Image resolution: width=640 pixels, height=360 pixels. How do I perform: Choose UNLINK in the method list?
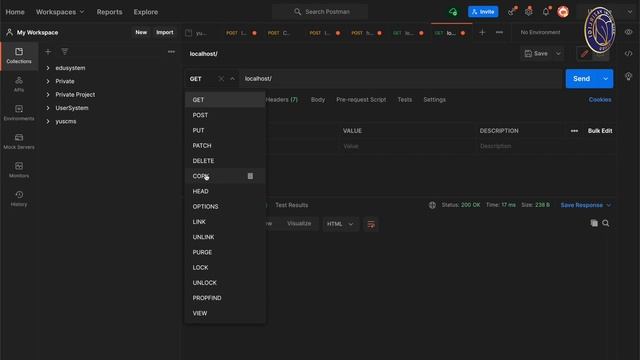225,237
